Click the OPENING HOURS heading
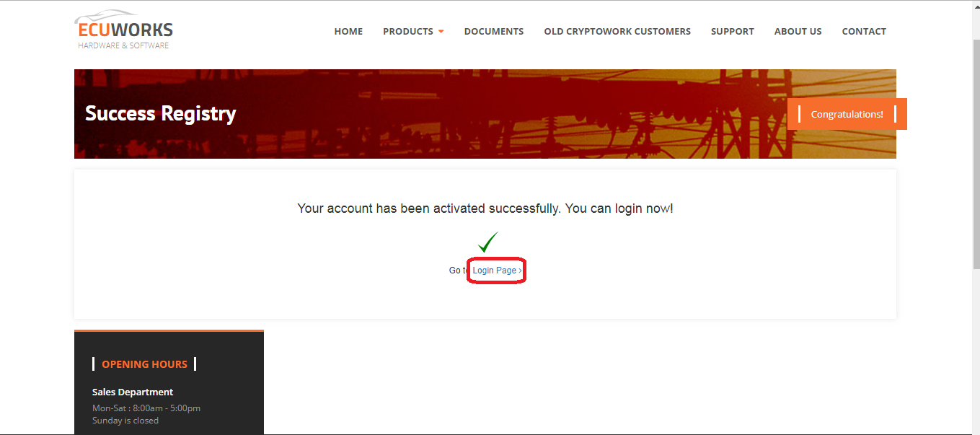 pyautogui.click(x=144, y=364)
